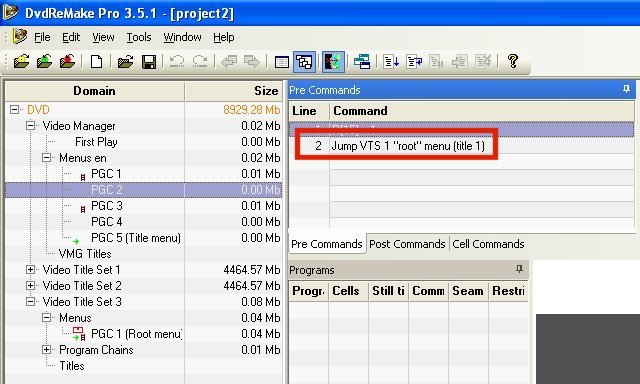This screenshot has height=384, width=640.
Task: Click the open project folder icon
Action: pos(125,62)
